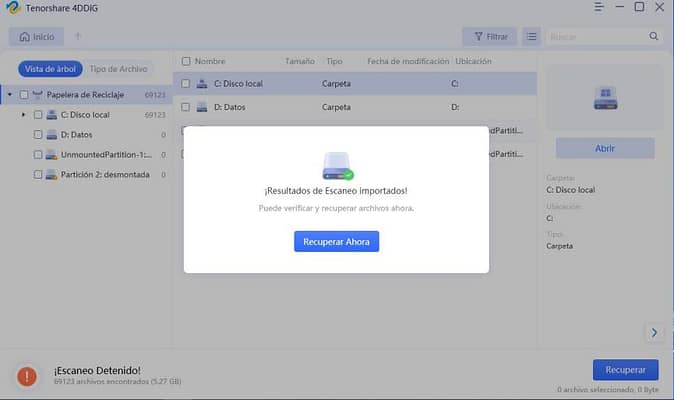674x400 pixels.
Task: Select UnmountedPartition-1 tree item
Action: [106, 155]
